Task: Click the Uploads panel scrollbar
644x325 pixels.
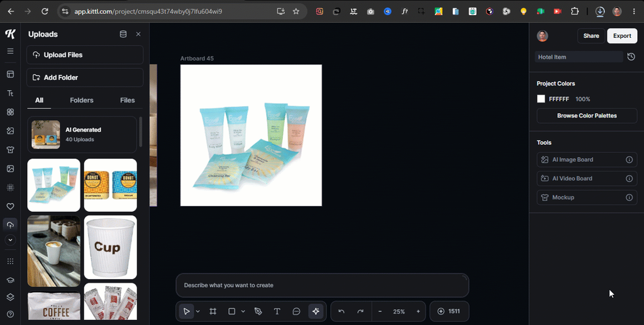Action: pos(141,132)
